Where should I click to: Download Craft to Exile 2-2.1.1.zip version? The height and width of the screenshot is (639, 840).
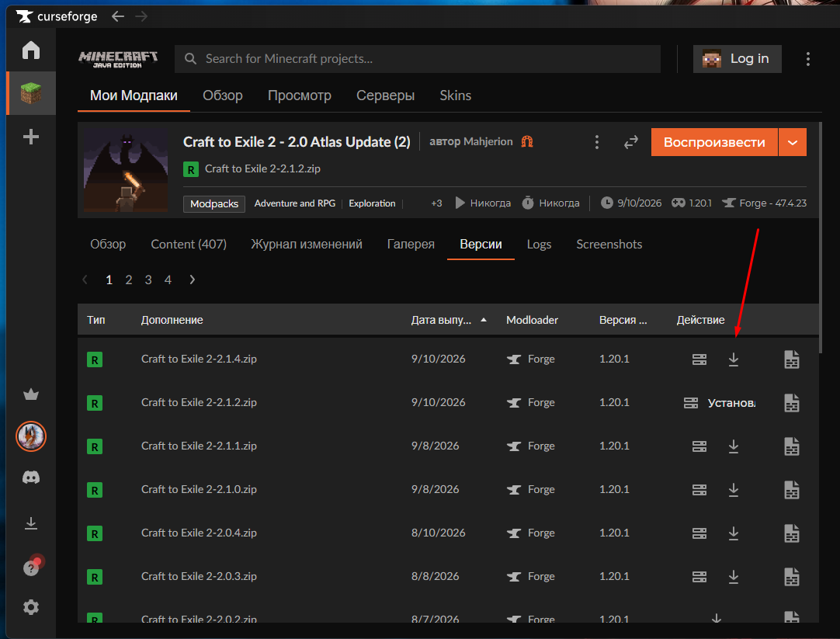point(734,446)
